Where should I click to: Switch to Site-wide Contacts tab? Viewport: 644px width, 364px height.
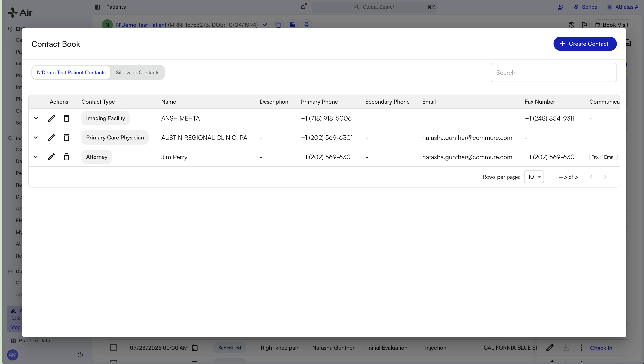(x=137, y=72)
